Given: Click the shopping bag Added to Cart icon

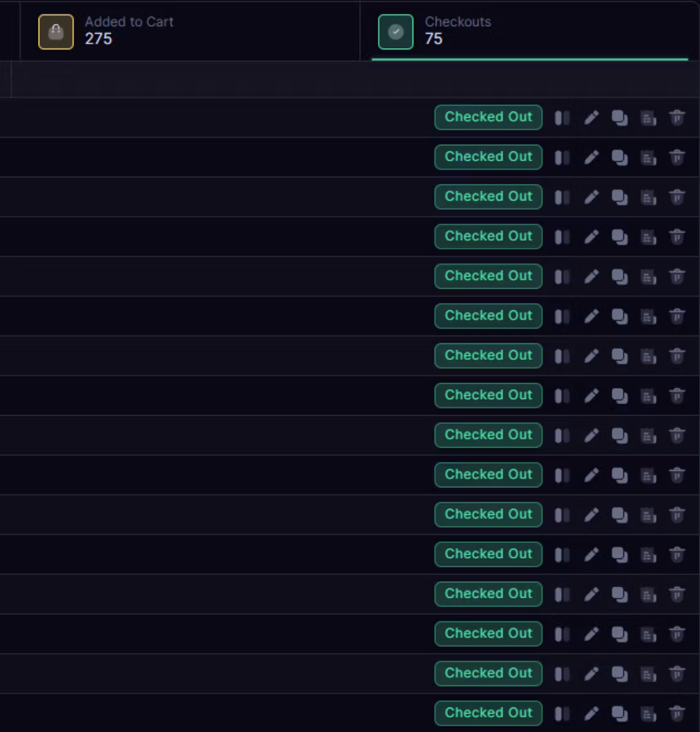Looking at the screenshot, I should pyautogui.click(x=56, y=32).
